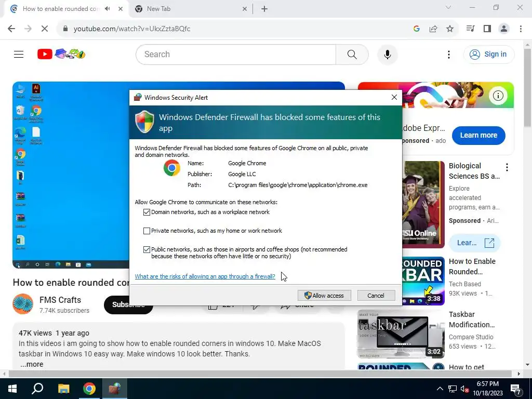Click the Biological Sciences ad Learn button
This screenshot has width=532, height=399.
(474, 243)
